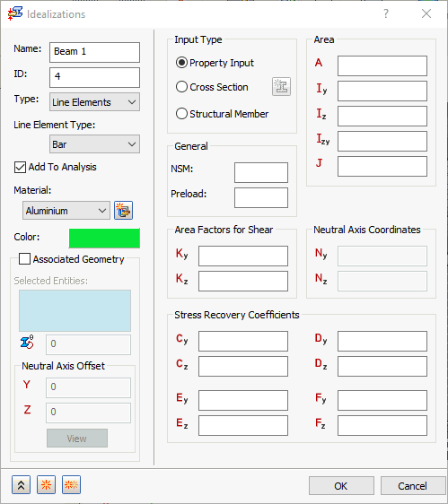Click the Cancel button
This screenshot has width=448, height=504.
(412, 486)
